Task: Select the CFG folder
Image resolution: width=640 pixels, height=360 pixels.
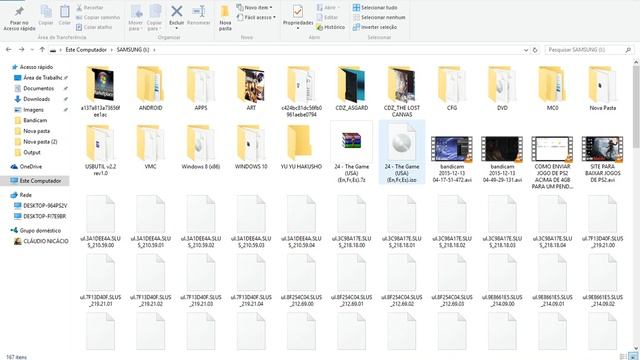Action: pyautogui.click(x=452, y=89)
